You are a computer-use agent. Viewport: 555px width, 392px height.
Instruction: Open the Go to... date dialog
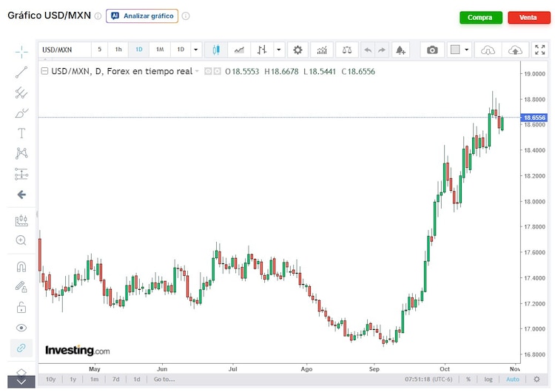coord(164,379)
